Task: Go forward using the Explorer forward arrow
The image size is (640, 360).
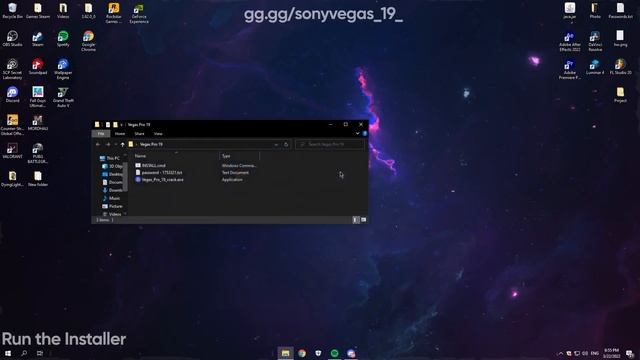Action: 108,144
